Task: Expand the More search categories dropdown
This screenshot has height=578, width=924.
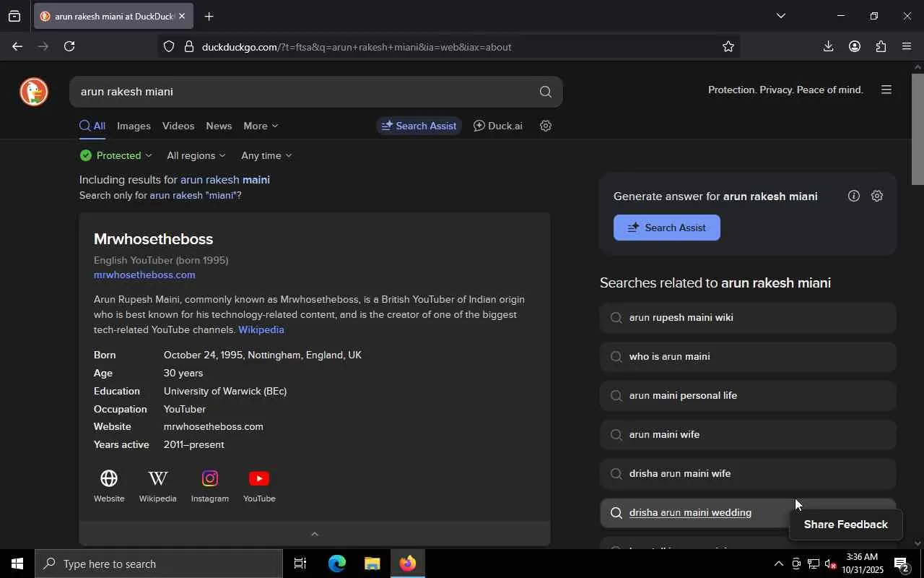Action: point(261,126)
